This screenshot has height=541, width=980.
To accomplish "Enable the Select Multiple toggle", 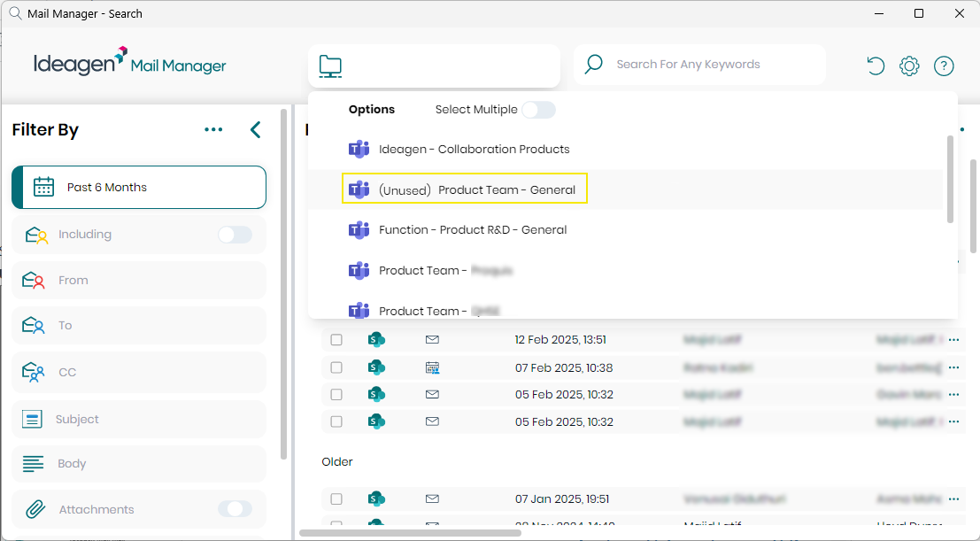I will (x=538, y=110).
